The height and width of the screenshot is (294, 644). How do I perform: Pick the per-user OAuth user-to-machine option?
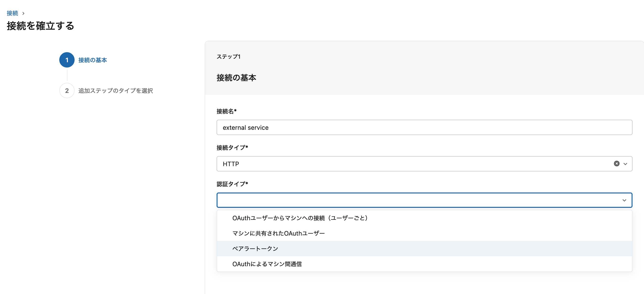coord(300,218)
